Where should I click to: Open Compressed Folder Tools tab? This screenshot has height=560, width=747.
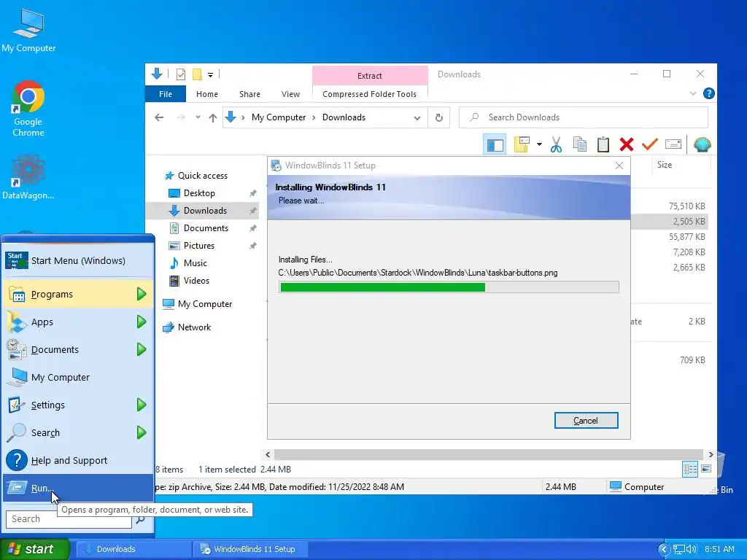point(370,94)
